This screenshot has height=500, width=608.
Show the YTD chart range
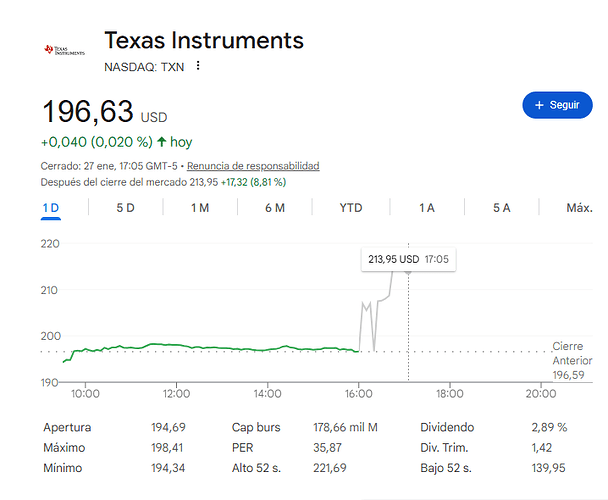tap(351, 208)
